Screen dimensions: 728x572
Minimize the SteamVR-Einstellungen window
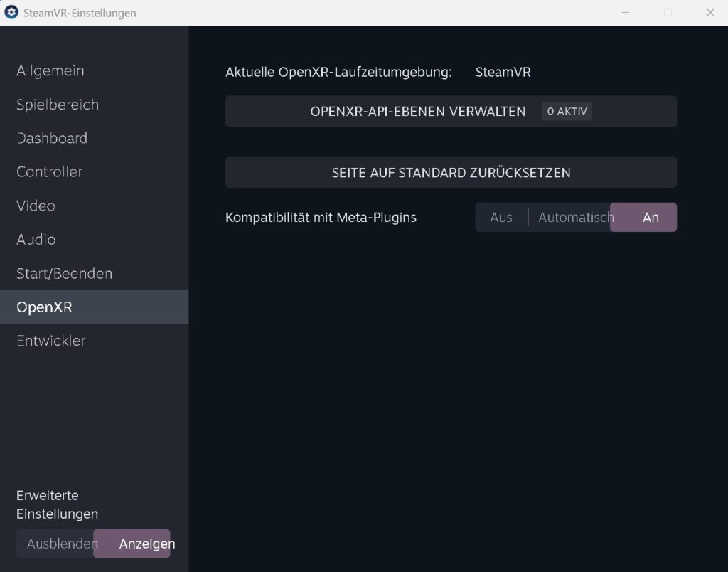(x=624, y=12)
